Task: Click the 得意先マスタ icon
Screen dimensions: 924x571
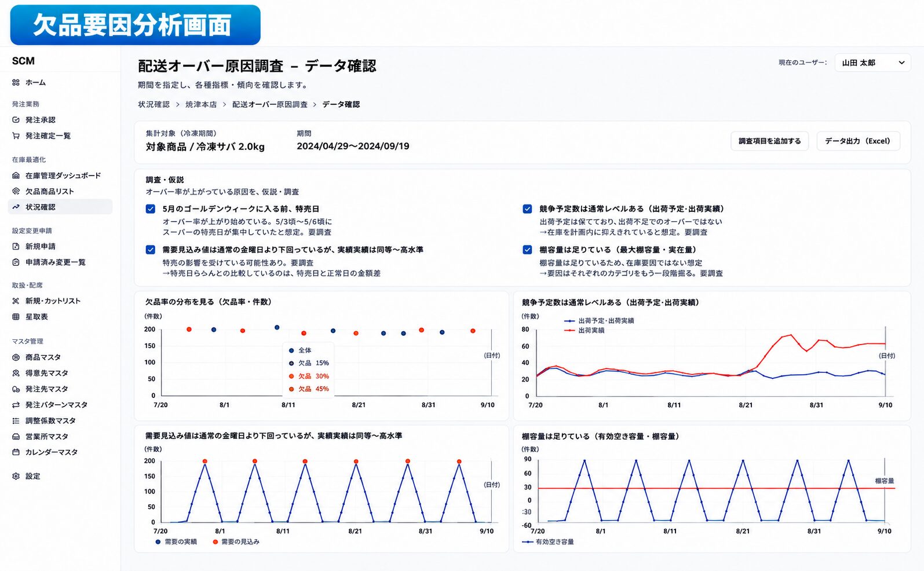Action: point(16,373)
